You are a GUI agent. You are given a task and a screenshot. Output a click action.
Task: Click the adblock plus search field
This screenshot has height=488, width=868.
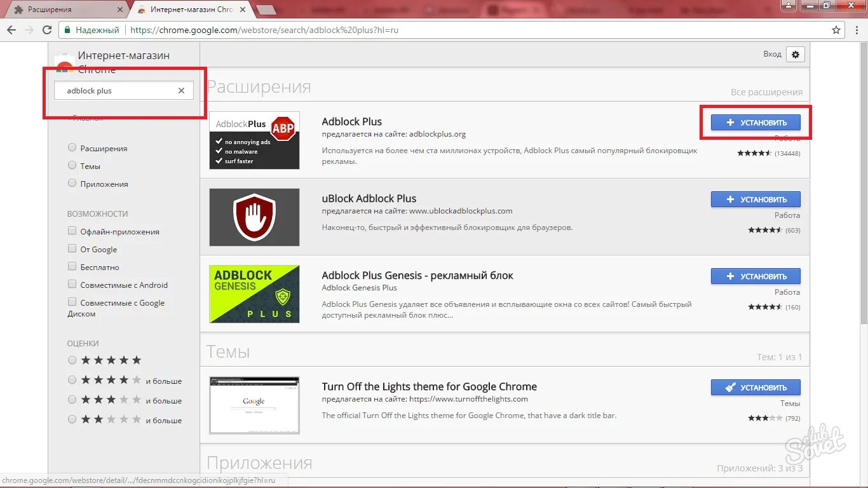[x=123, y=91]
